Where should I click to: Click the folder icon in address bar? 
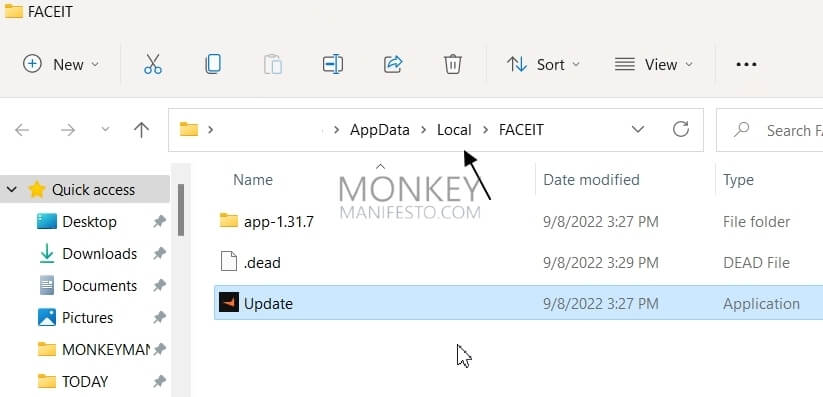point(189,129)
